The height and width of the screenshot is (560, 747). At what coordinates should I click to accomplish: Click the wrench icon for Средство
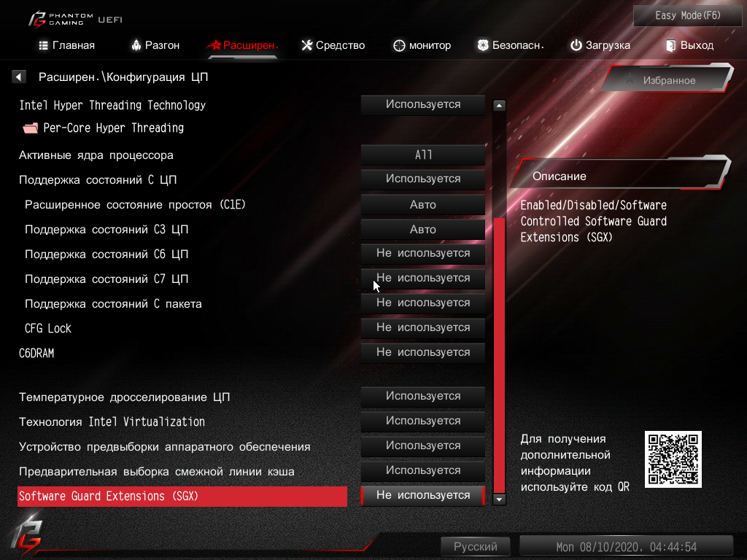tap(307, 45)
